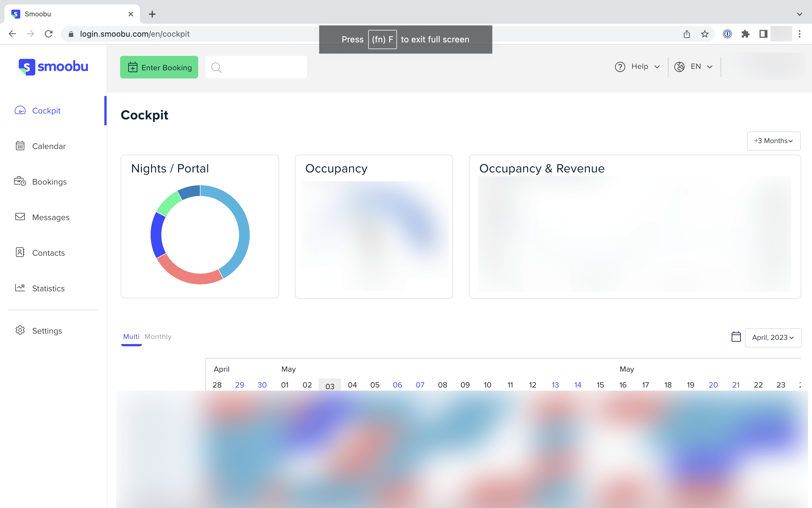
Task: Open Settings from the sidebar
Action: pyautogui.click(x=47, y=330)
